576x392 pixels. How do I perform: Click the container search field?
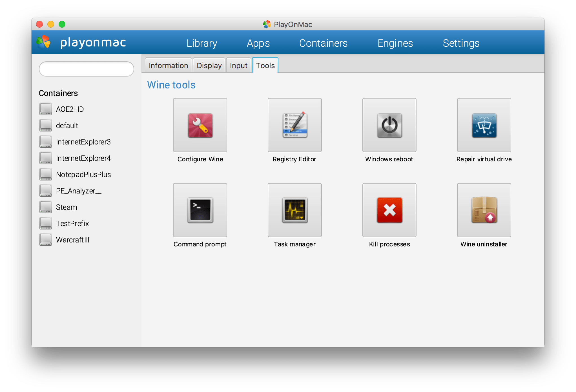(86, 69)
